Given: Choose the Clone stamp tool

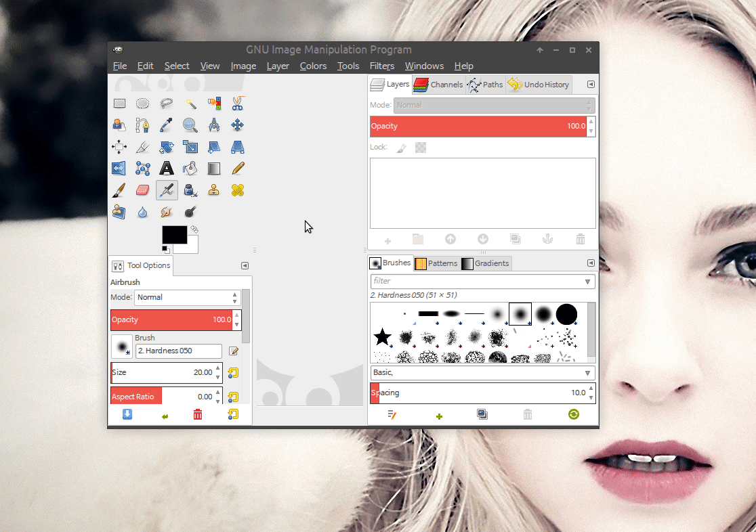Looking at the screenshot, I should click(214, 190).
